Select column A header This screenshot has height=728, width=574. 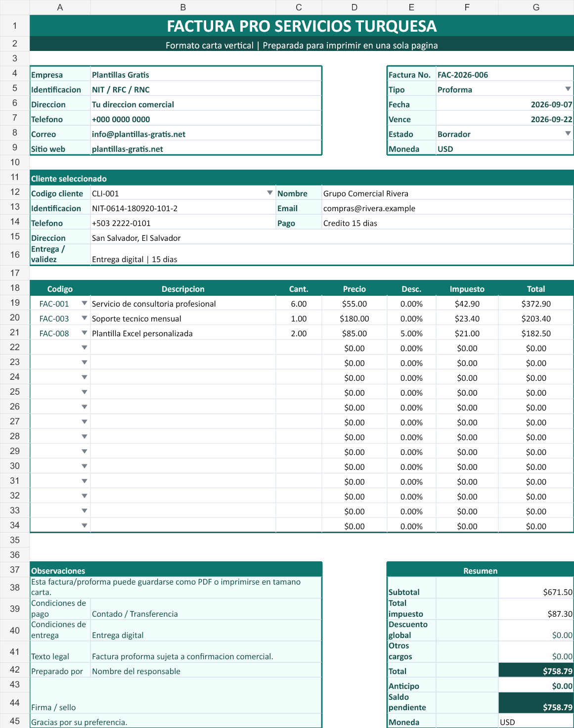pos(60,7)
